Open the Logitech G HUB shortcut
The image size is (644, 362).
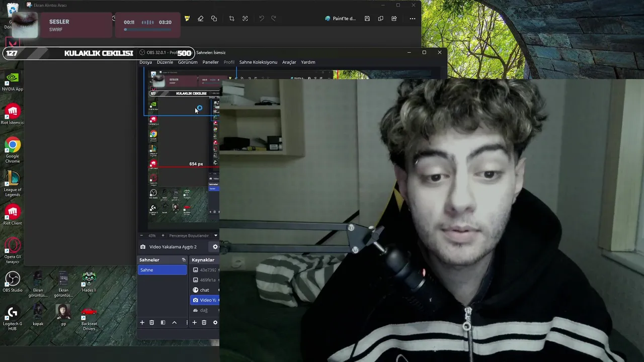13,318
